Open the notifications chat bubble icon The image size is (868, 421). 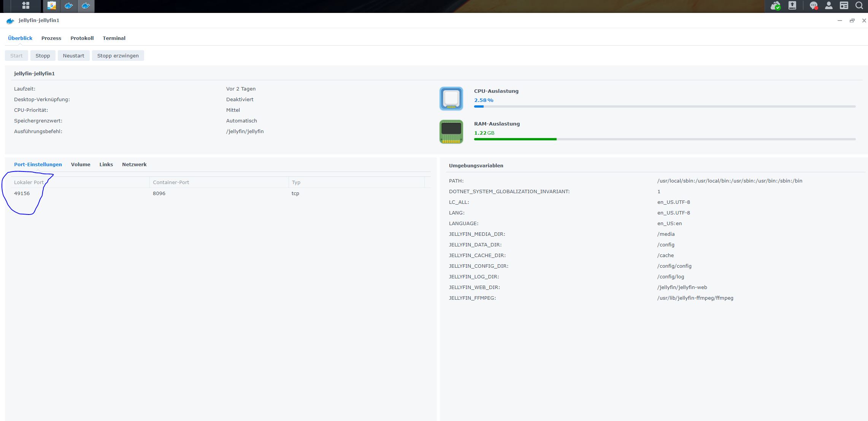click(x=814, y=6)
